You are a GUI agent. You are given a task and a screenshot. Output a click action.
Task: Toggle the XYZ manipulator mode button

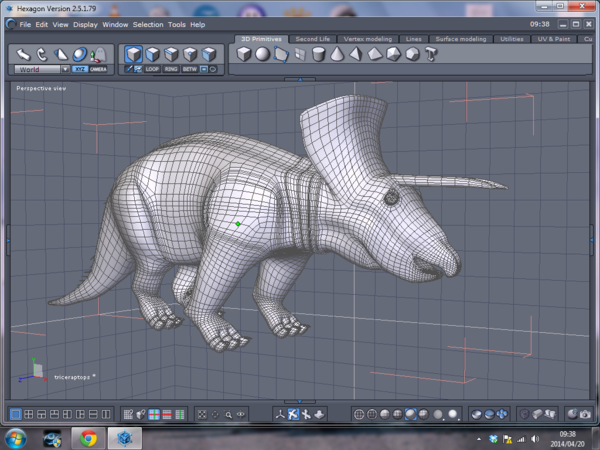tap(79, 69)
